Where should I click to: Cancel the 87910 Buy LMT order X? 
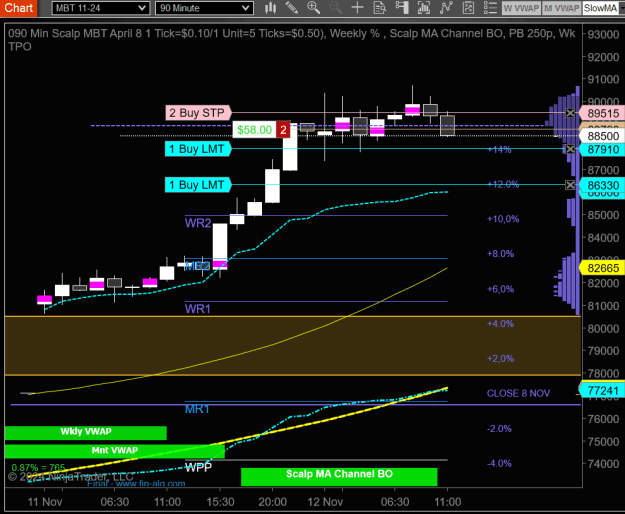pos(570,149)
